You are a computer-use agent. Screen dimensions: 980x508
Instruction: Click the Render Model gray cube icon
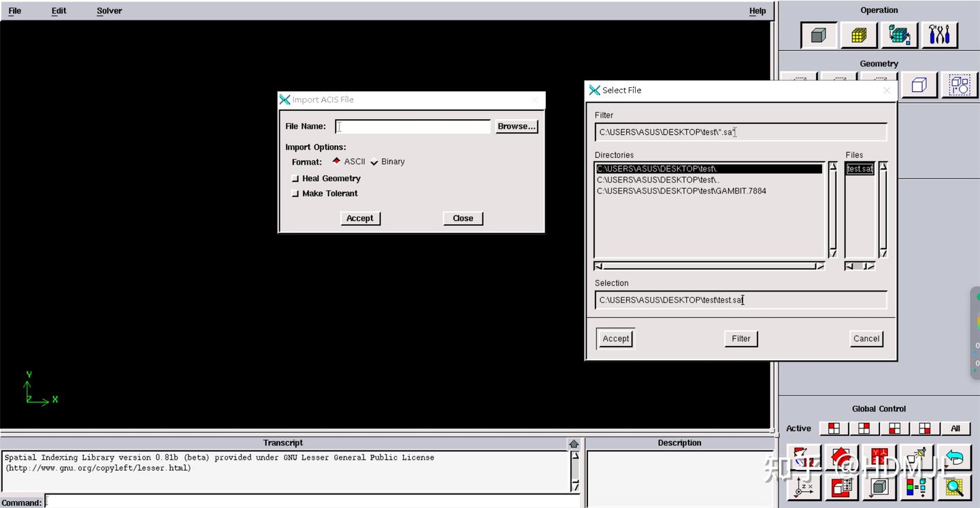pos(880,487)
